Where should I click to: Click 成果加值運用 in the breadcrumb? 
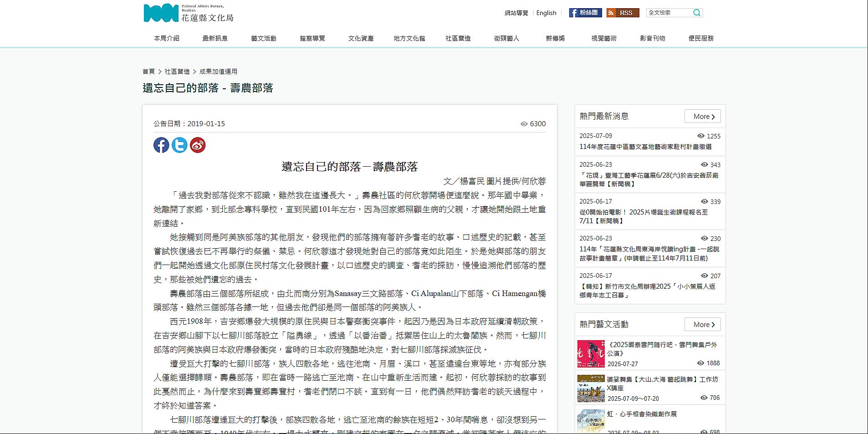click(x=218, y=71)
